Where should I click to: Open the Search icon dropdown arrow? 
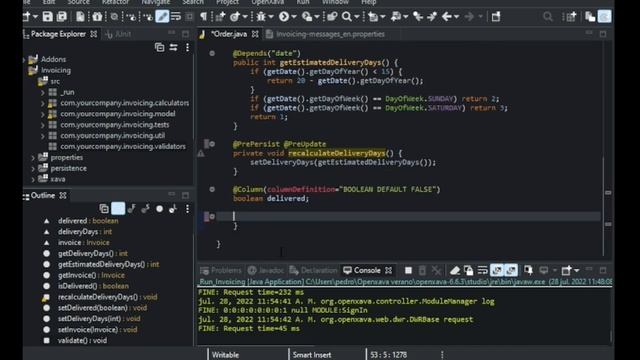356,17
